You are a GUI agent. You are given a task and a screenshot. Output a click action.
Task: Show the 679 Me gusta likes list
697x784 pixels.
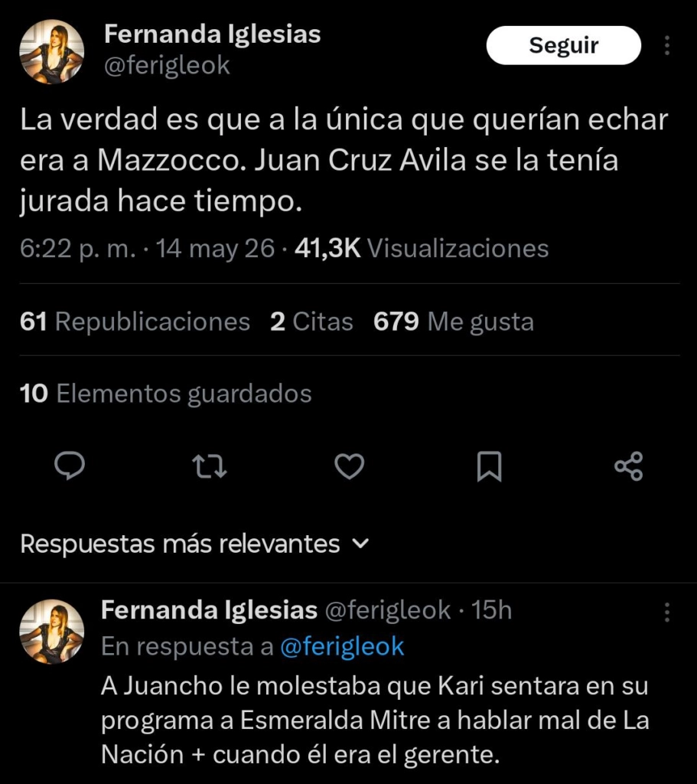pos(454,321)
